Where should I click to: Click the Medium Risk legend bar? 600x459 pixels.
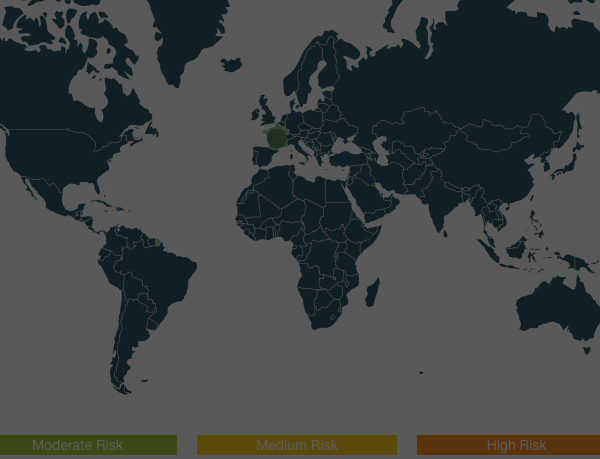(297, 445)
